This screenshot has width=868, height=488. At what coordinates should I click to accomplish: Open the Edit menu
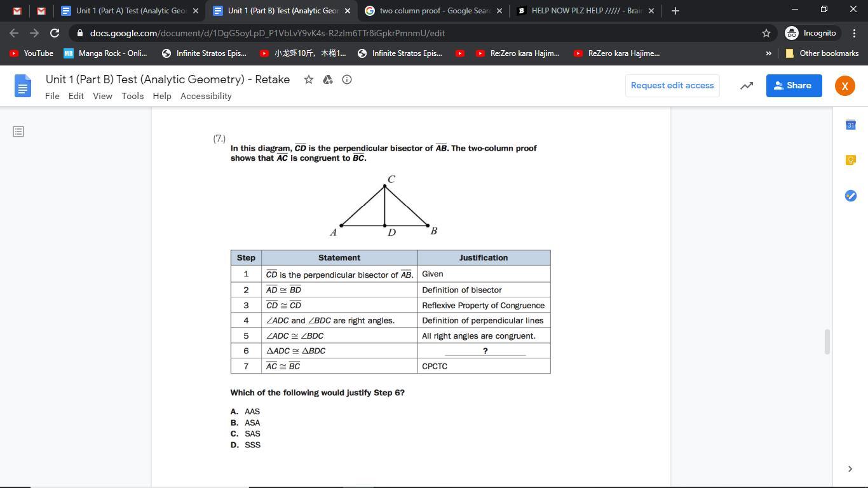76,96
